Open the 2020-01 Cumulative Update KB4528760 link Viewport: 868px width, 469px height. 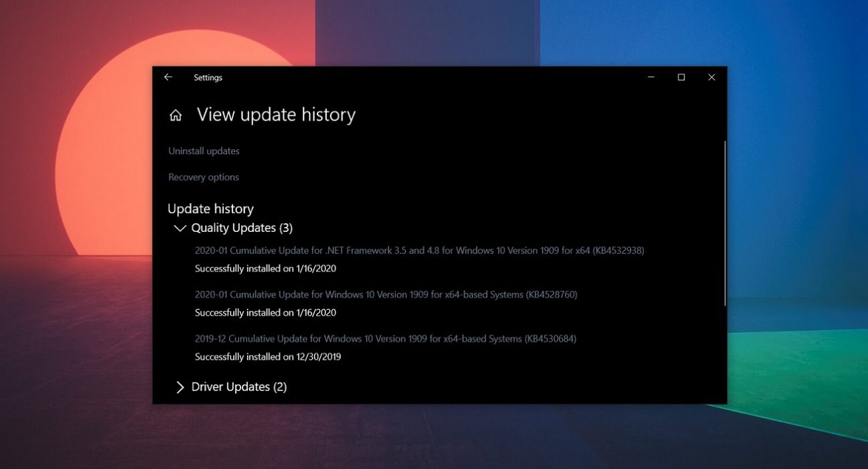(x=386, y=295)
